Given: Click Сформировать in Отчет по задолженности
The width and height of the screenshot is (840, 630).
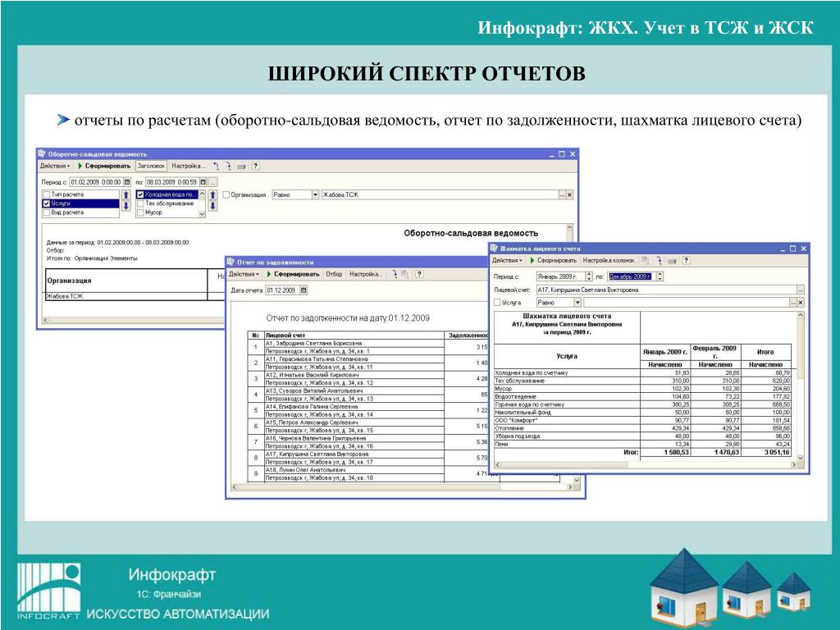Looking at the screenshot, I should [293, 274].
